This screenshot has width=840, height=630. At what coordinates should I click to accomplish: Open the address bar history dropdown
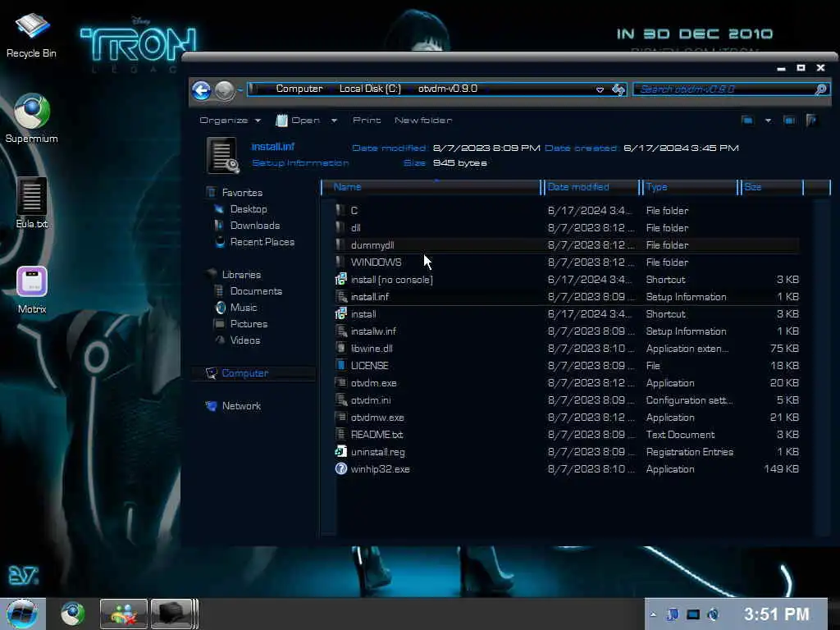600,89
